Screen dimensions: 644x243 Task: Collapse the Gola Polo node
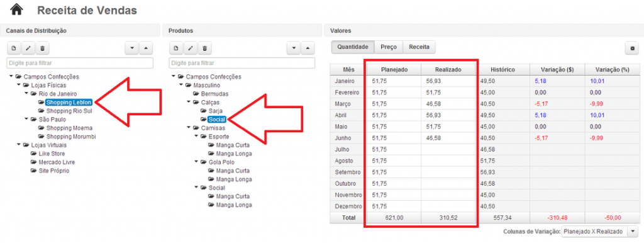196,162
